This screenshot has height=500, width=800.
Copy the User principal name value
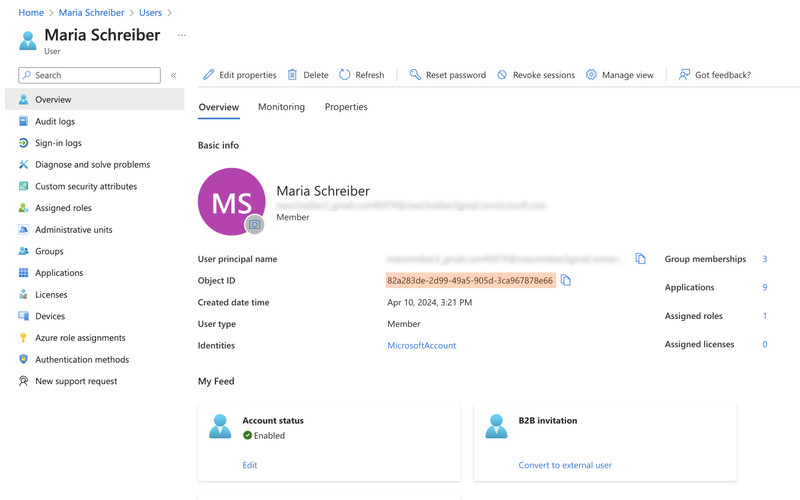click(x=640, y=259)
